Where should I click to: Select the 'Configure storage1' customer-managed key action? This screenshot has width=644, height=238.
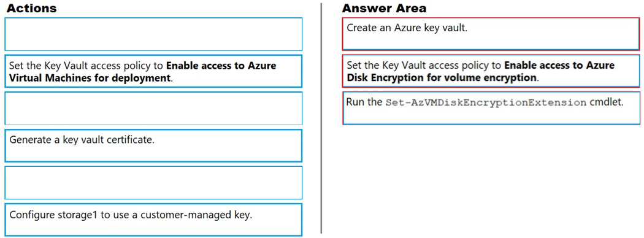pos(153,220)
